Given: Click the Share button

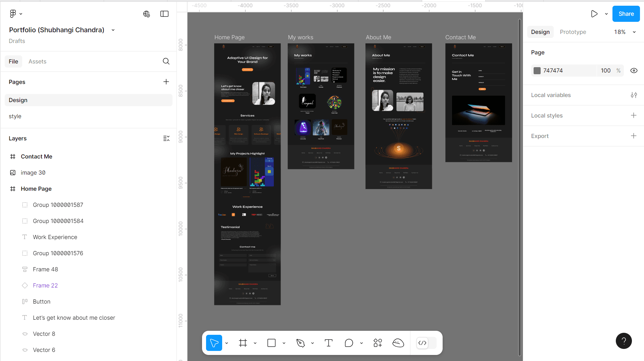Looking at the screenshot, I should click(x=626, y=14).
